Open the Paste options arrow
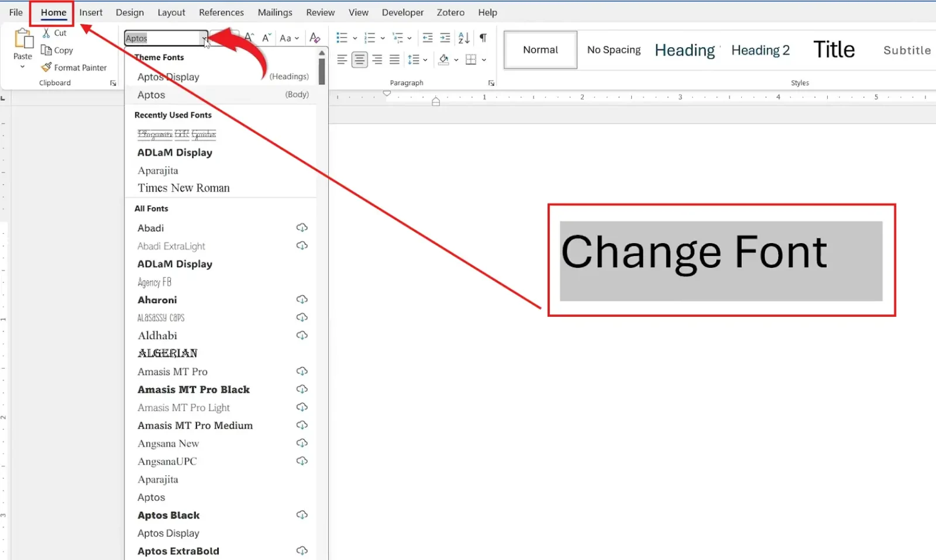The width and height of the screenshot is (936, 560). (x=23, y=67)
